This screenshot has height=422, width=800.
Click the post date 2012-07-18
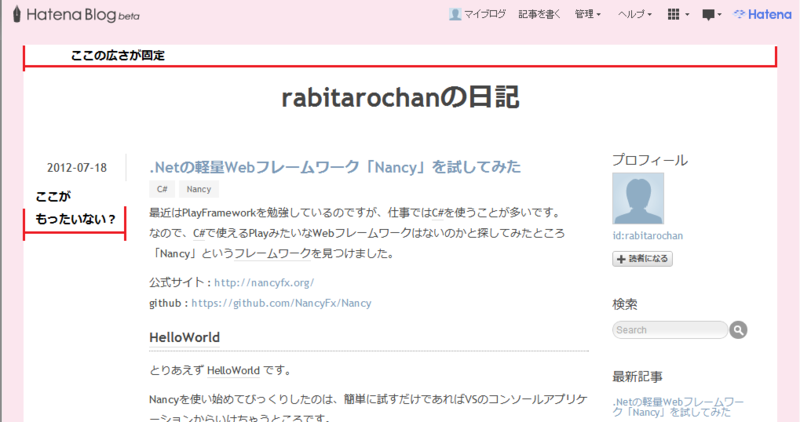coord(77,167)
